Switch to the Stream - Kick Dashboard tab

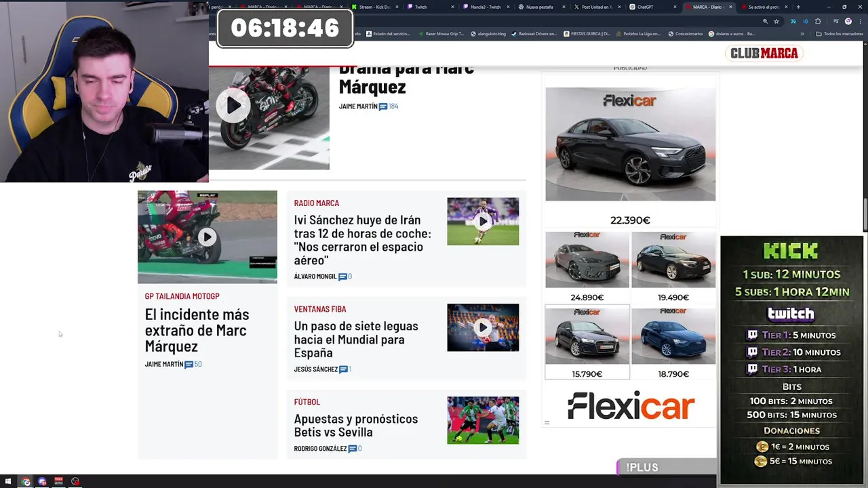pyautogui.click(x=374, y=7)
